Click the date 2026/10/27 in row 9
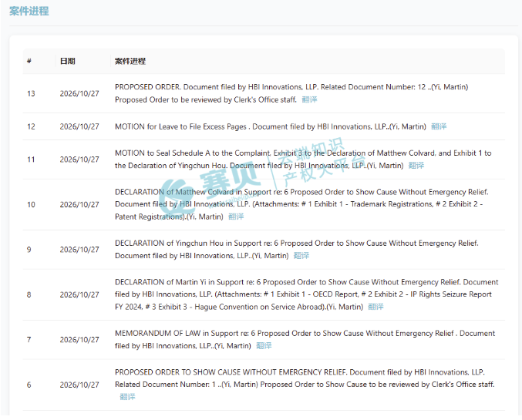 79,250
